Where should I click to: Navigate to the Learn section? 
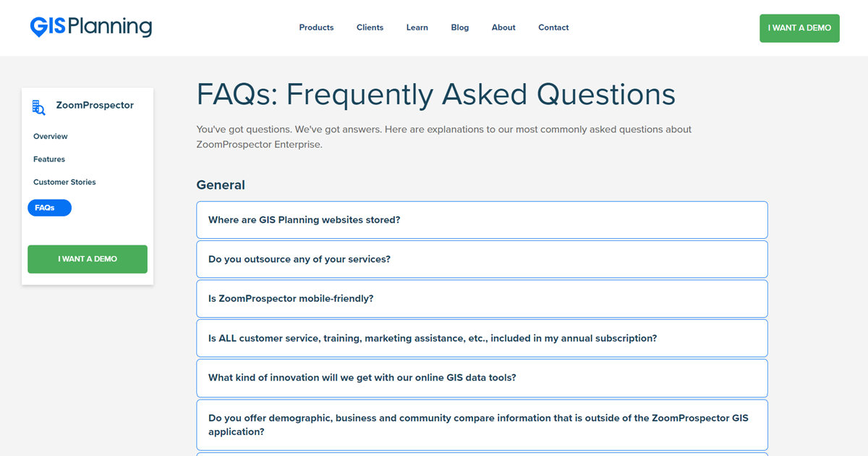[x=417, y=28]
